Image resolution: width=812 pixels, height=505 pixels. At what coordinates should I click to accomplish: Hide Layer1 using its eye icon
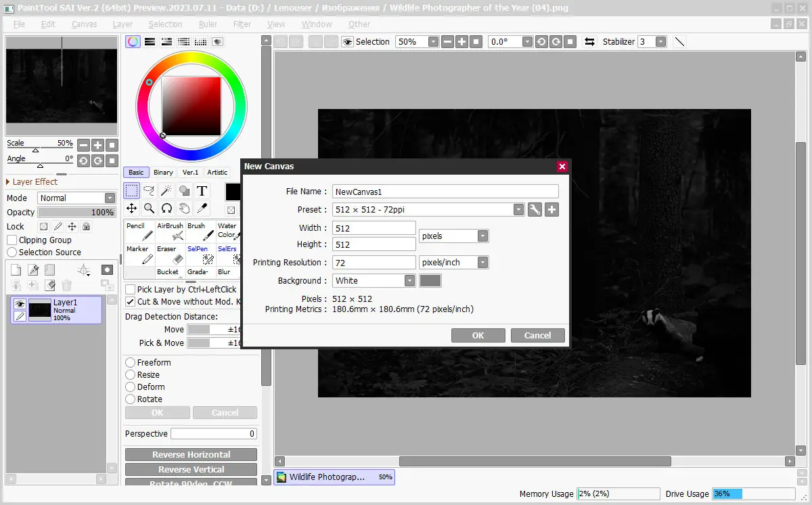[20, 304]
